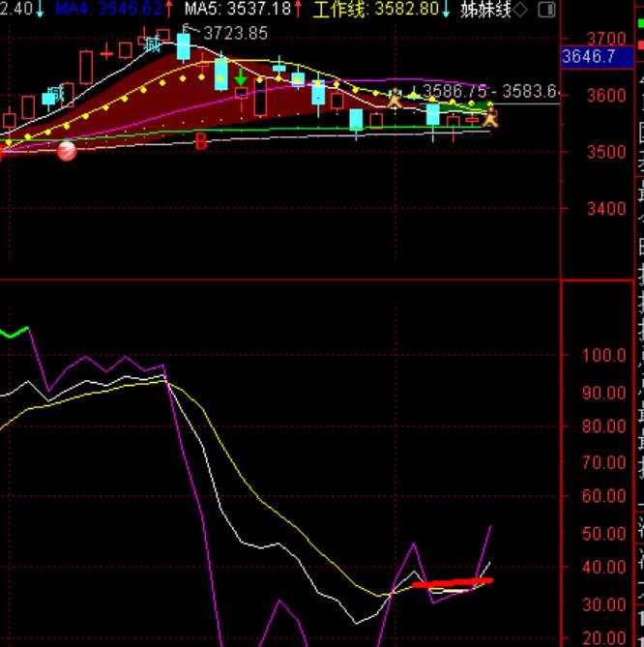Click the green down-arrow signal marker

pyautogui.click(x=241, y=77)
